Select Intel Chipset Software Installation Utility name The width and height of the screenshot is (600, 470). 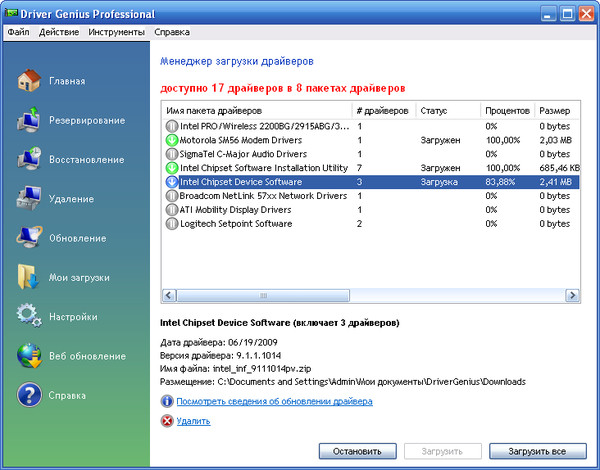click(264, 168)
